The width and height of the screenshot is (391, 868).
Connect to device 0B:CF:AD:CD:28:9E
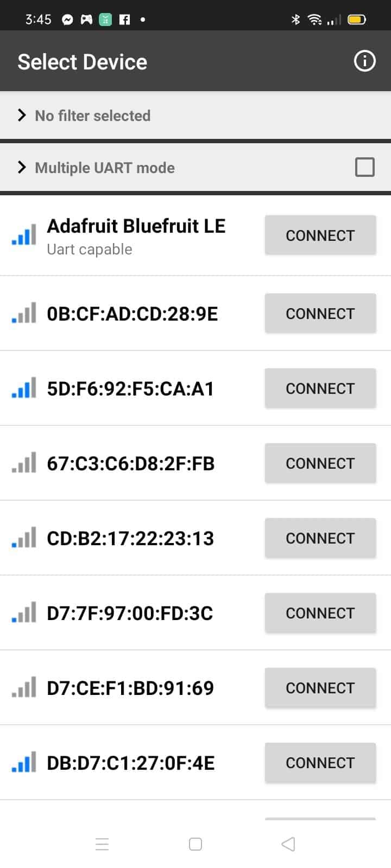[x=320, y=314]
